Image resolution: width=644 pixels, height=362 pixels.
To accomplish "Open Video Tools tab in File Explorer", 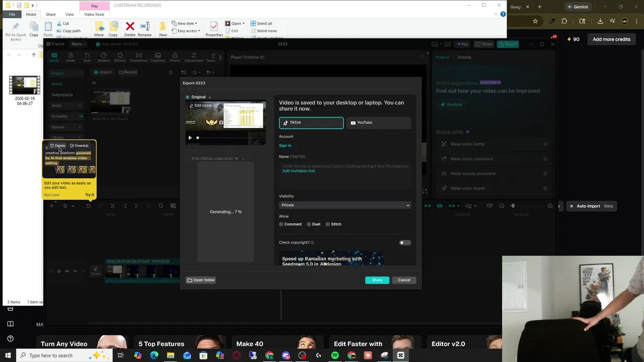I will click(94, 15).
